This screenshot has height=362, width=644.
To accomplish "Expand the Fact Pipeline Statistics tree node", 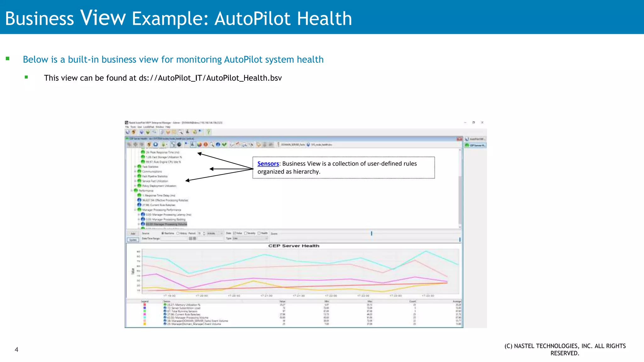I will pyautogui.click(x=135, y=176).
